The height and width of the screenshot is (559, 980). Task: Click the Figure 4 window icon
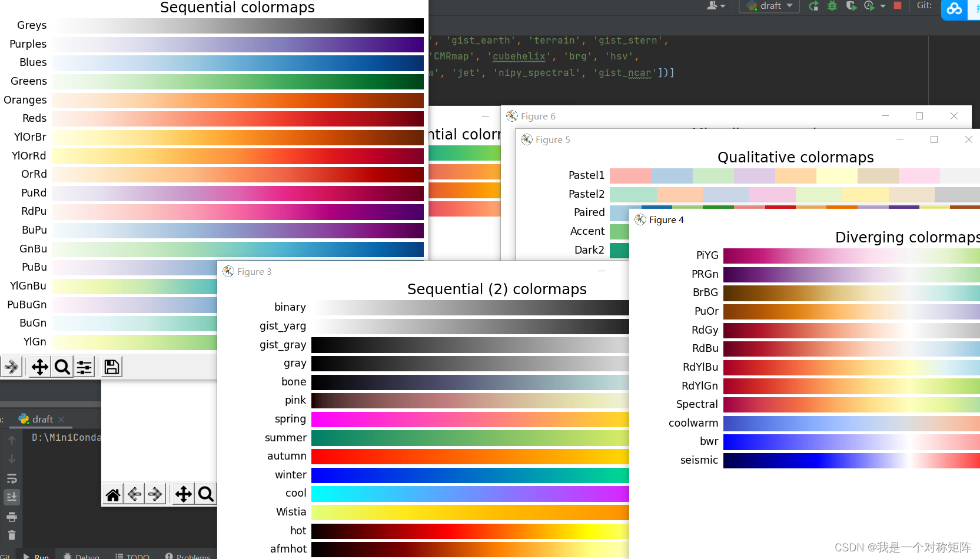point(640,219)
